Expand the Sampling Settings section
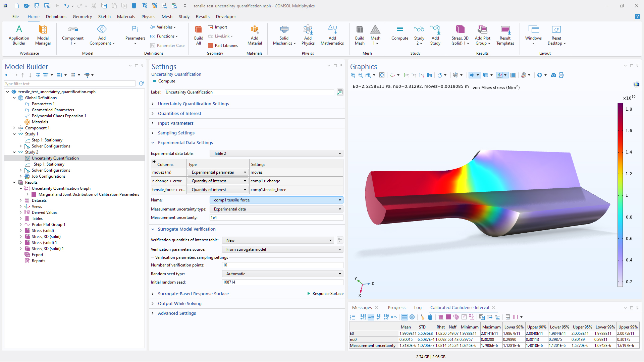Viewport: 644px width, 362px height. 176,133
